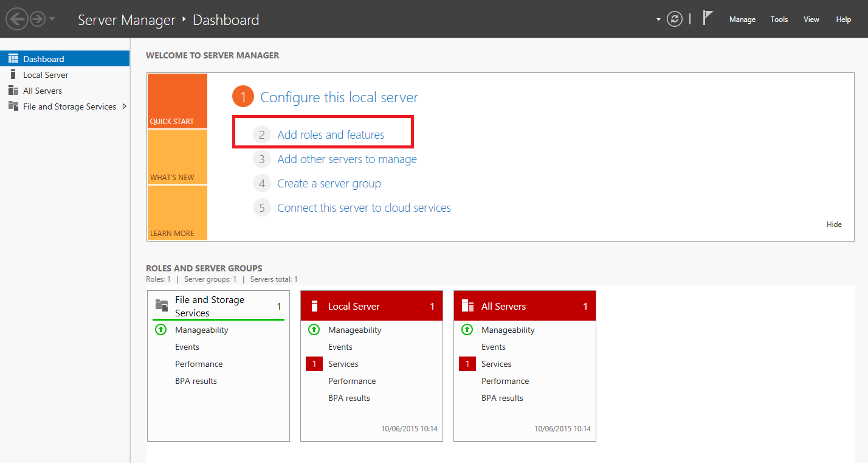Viewport: 868px width, 463px height.
Task: Click Connect this server to cloud services
Action: 364,208
